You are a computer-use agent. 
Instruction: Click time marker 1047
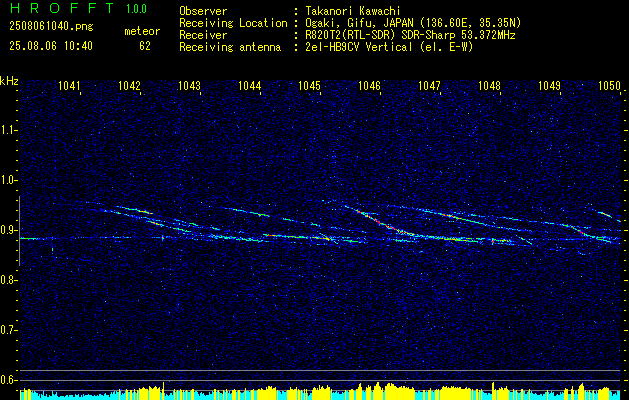point(430,86)
